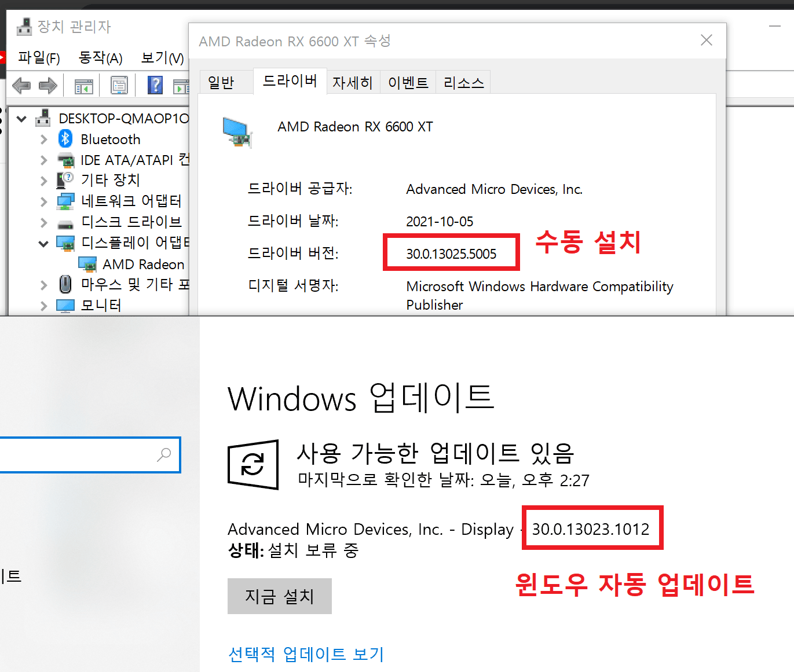Select the 드라이버 tab
794x672 pixels.
[290, 80]
